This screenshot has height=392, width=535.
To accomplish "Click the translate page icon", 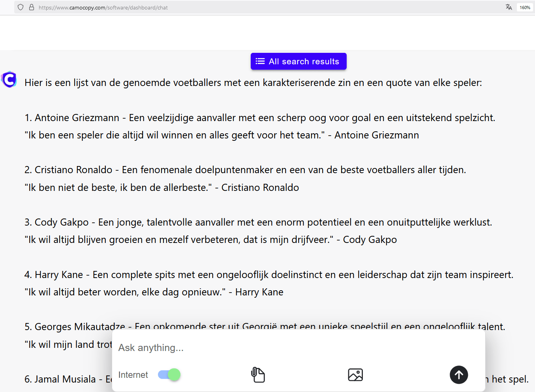I will (509, 7).
